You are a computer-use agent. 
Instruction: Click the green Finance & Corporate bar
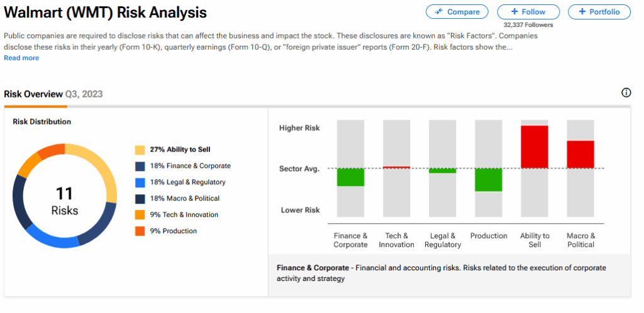[x=350, y=177]
